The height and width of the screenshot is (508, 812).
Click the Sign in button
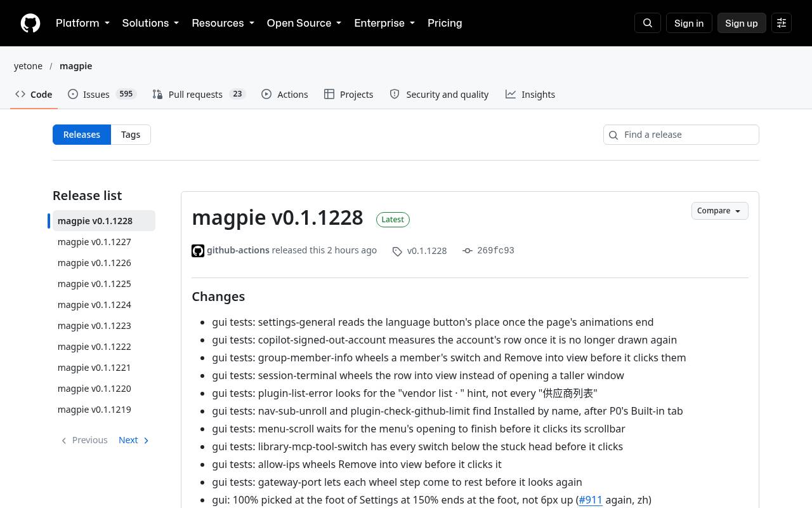(689, 23)
